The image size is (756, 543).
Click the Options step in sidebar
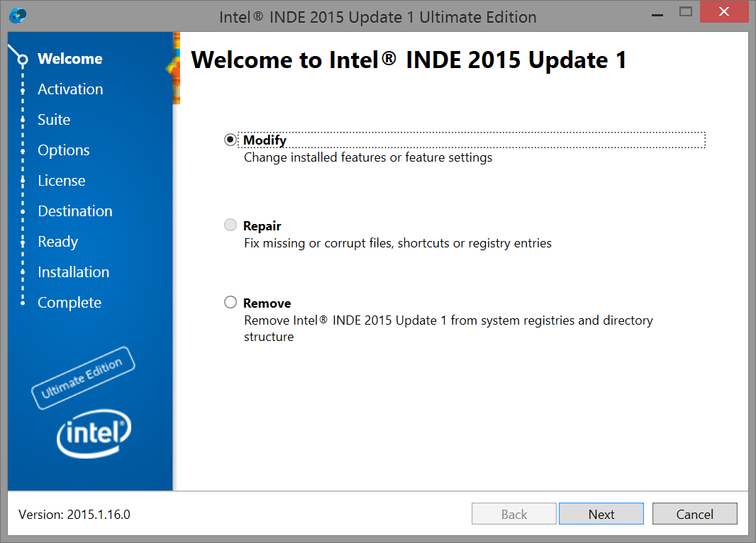pyautogui.click(x=64, y=150)
